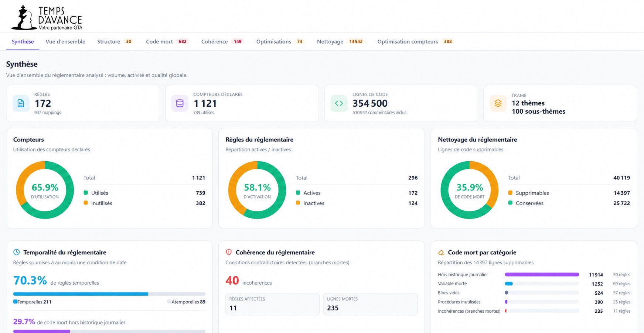Go to the Code mort tab
Viewport: 644px width, 333px height.
click(167, 42)
